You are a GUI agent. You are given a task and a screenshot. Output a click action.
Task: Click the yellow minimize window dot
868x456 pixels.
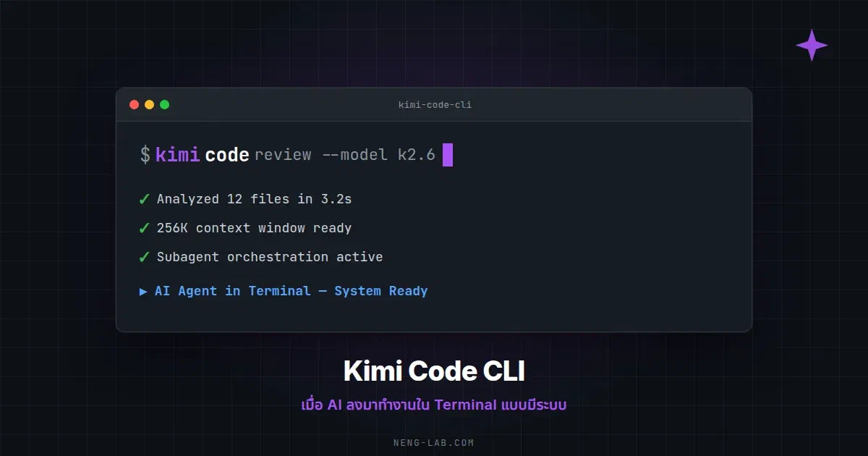[149, 105]
